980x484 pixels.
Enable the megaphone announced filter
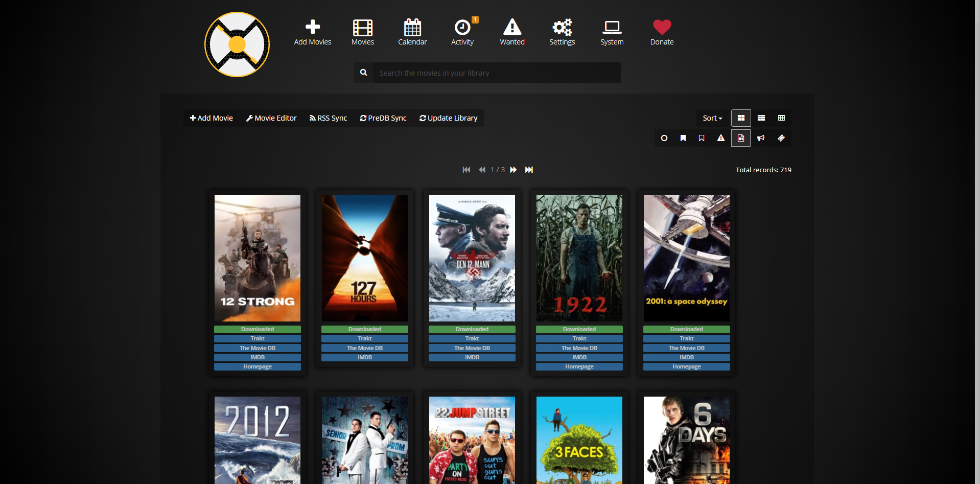pyautogui.click(x=761, y=138)
